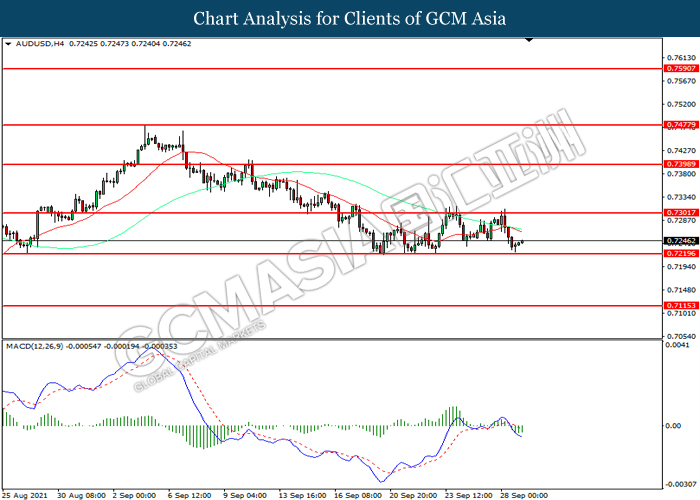Click the 28 Sep 00:00 time label
This screenshot has width=700, height=500.
tap(524, 495)
